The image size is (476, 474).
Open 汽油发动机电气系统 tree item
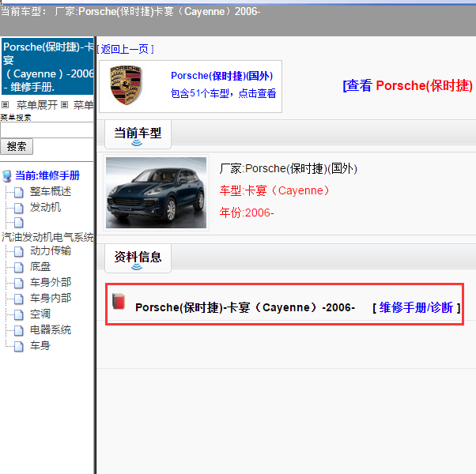click(x=47, y=237)
